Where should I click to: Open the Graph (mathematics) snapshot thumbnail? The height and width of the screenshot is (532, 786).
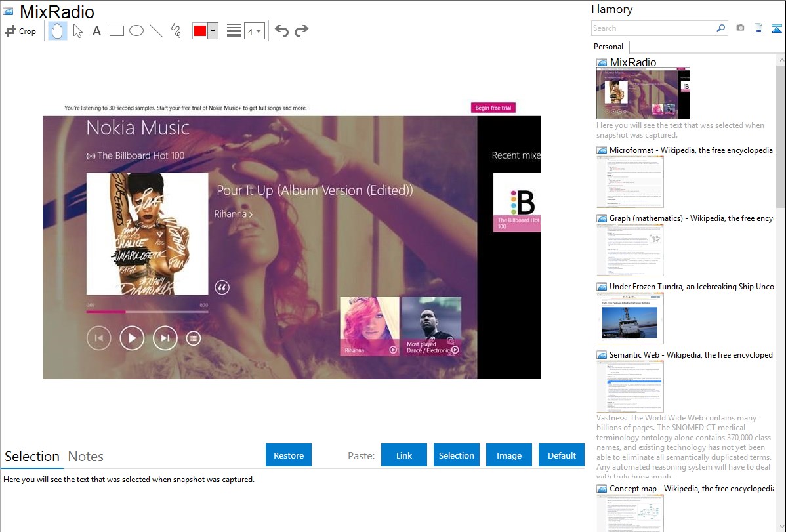click(630, 250)
